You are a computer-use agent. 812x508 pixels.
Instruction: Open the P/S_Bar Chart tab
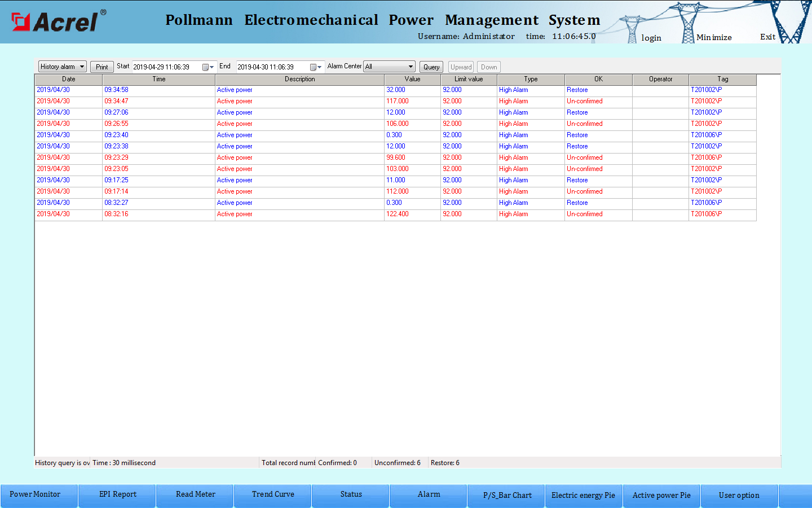click(507, 496)
